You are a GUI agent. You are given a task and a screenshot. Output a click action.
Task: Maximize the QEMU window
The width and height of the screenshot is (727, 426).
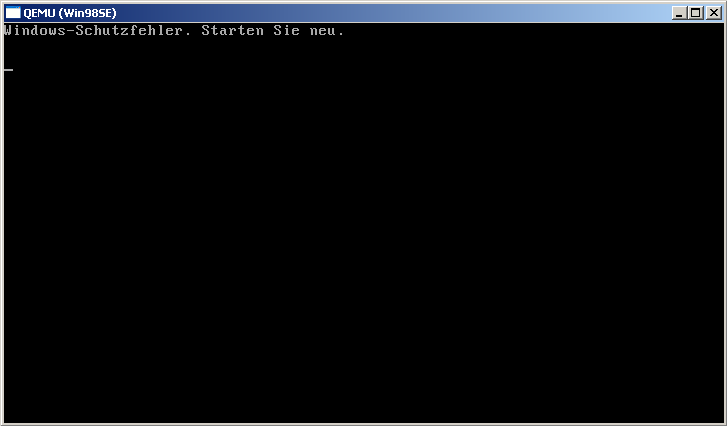click(x=695, y=13)
